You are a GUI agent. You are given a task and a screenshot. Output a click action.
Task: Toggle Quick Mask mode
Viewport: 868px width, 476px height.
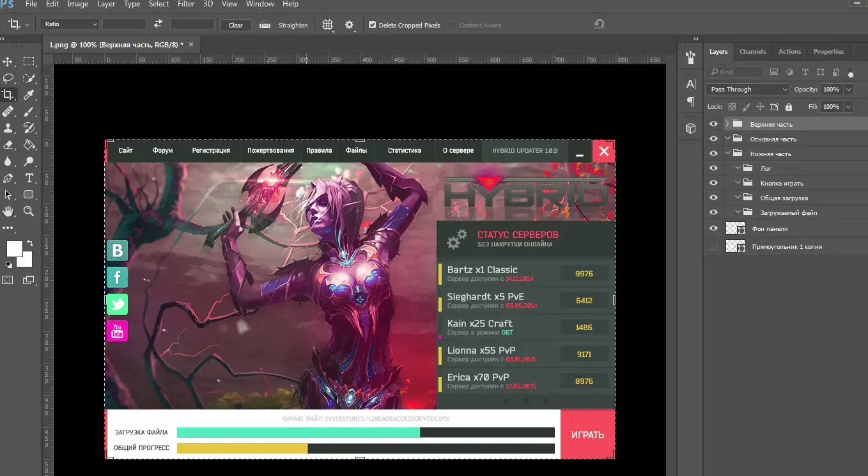8,280
